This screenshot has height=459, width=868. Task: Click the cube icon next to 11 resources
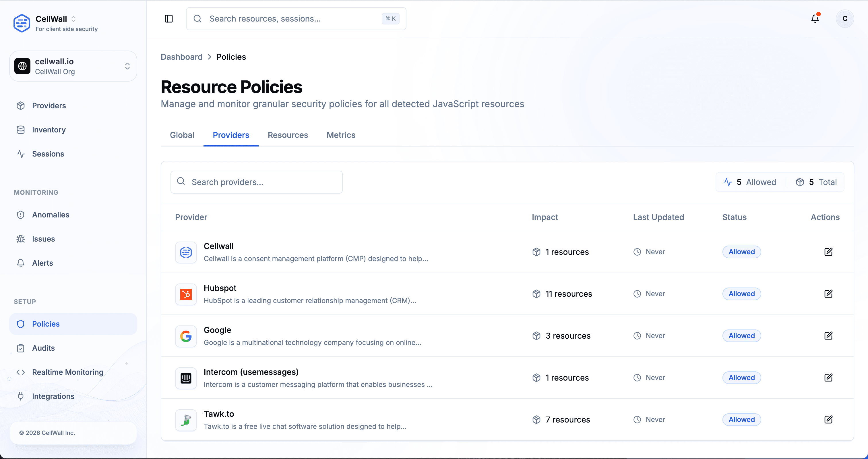tap(536, 294)
